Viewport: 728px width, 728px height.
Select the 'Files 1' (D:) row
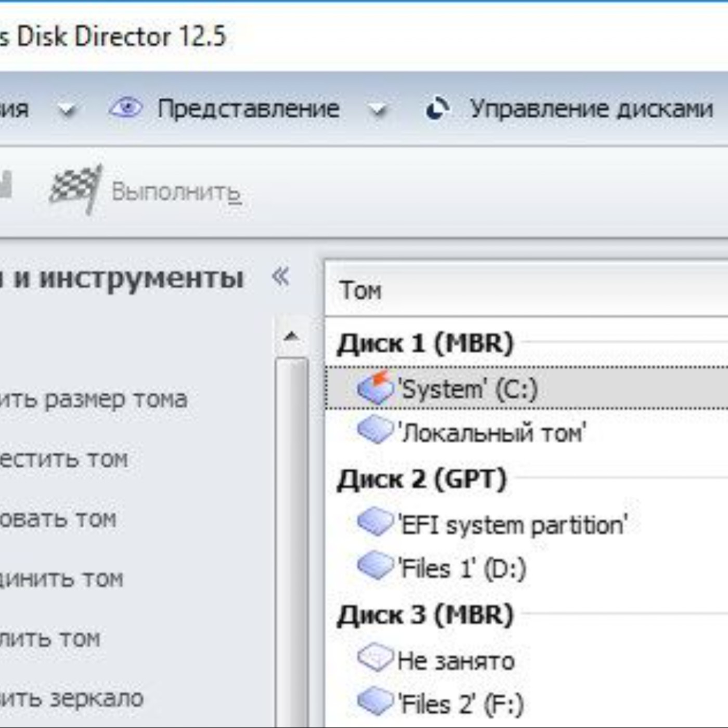click(526, 568)
